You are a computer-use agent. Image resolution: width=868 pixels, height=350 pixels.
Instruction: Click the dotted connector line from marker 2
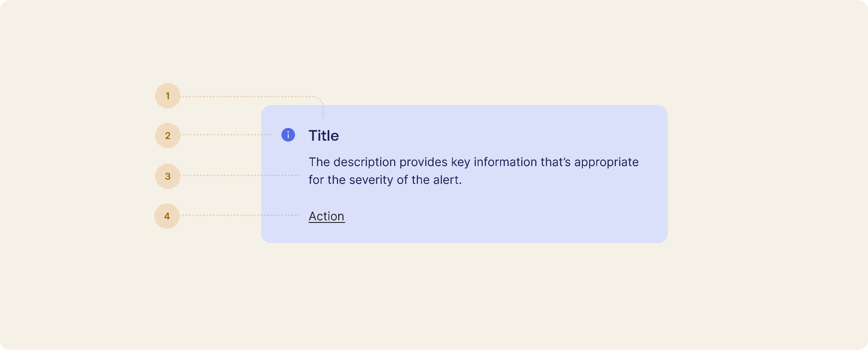227,135
